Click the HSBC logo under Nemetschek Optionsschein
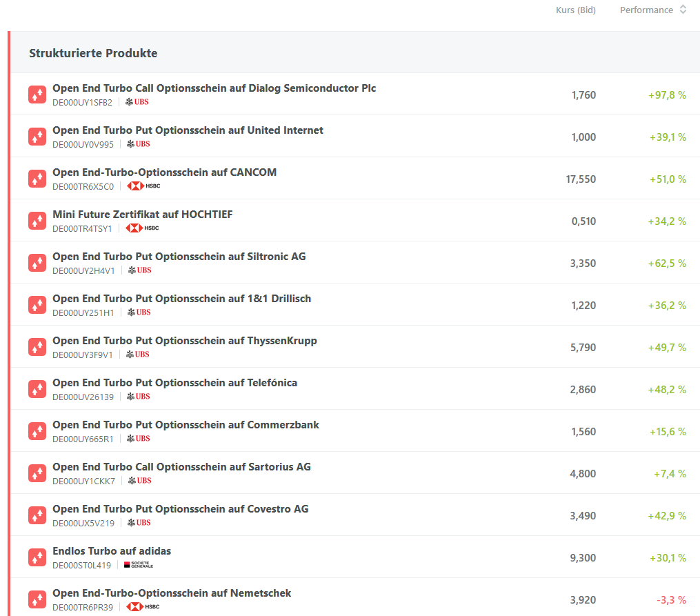The width and height of the screenshot is (700, 616). (x=143, y=607)
